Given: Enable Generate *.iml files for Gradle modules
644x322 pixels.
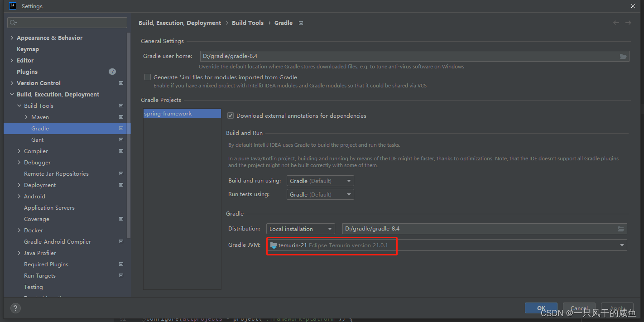Looking at the screenshot, I should tap(147, 77).
